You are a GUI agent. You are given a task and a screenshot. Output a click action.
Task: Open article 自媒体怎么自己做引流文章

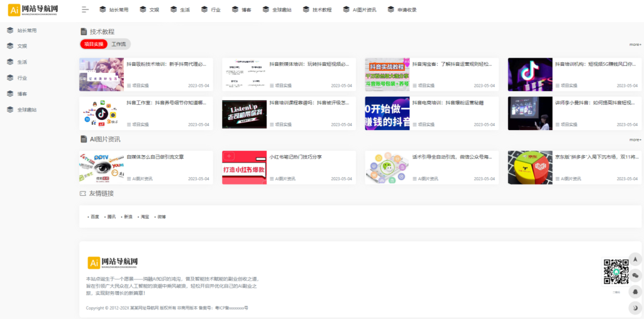(155, 157)
